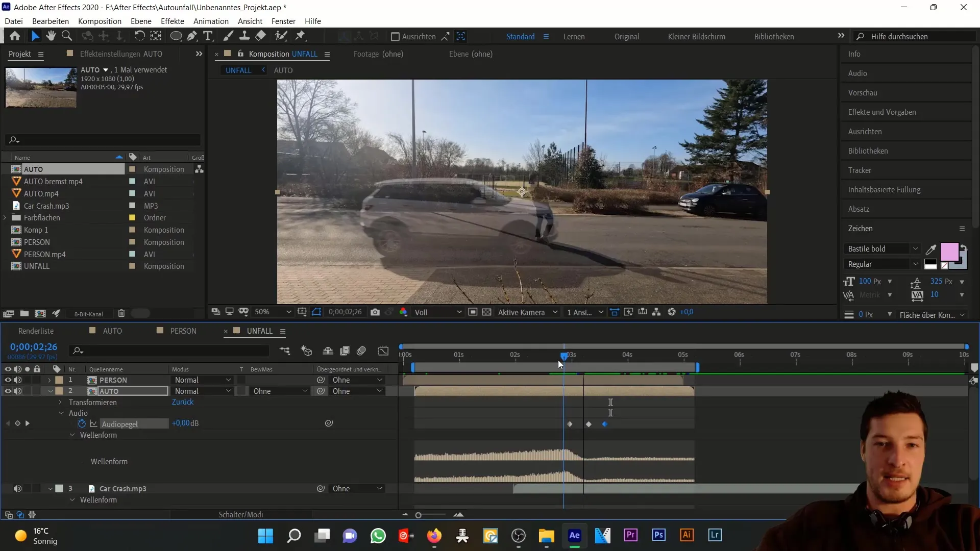
Task: Open WhatsApp from the taskbar
Action: [378, 536]
